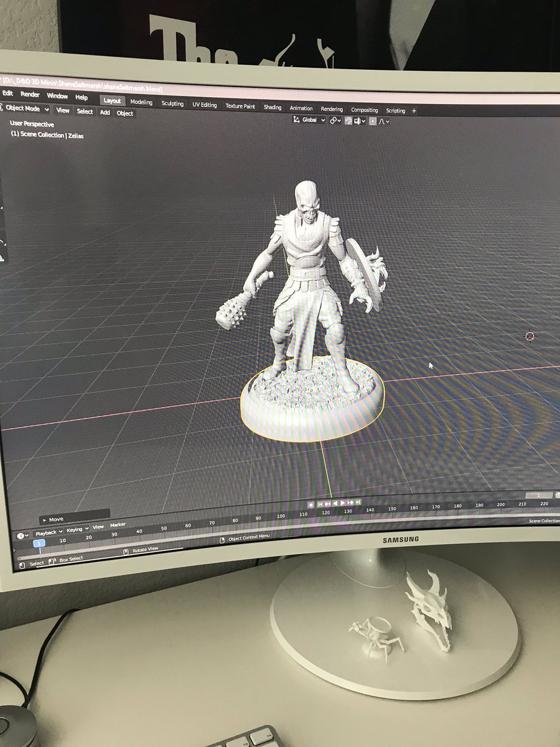Jump to the previous keyframe
Image resolution: width=560 pixels, height=747 pixels.
coord(327,504)
